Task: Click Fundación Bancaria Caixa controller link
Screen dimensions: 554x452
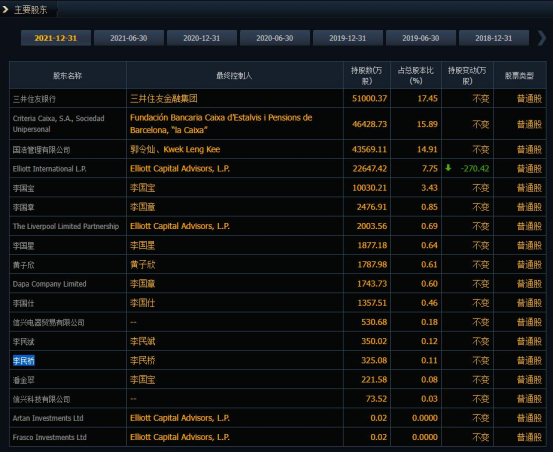Action: tap(221, 124)
